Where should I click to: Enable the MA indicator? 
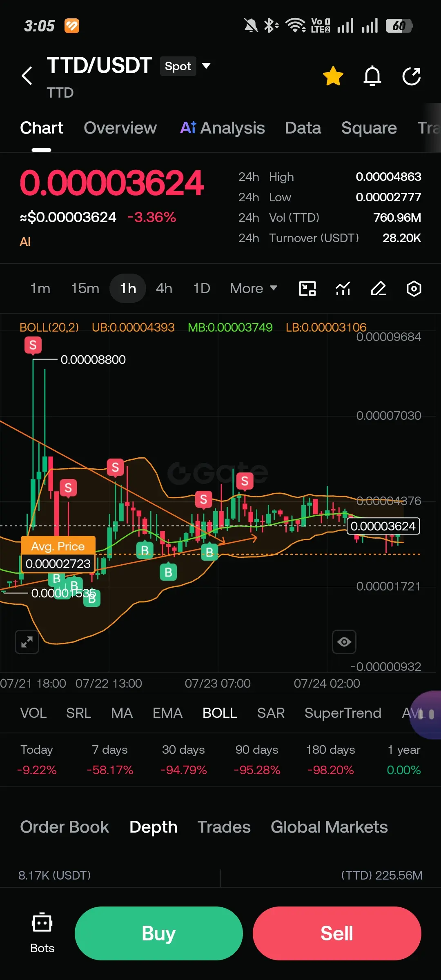tap(122, 713)
